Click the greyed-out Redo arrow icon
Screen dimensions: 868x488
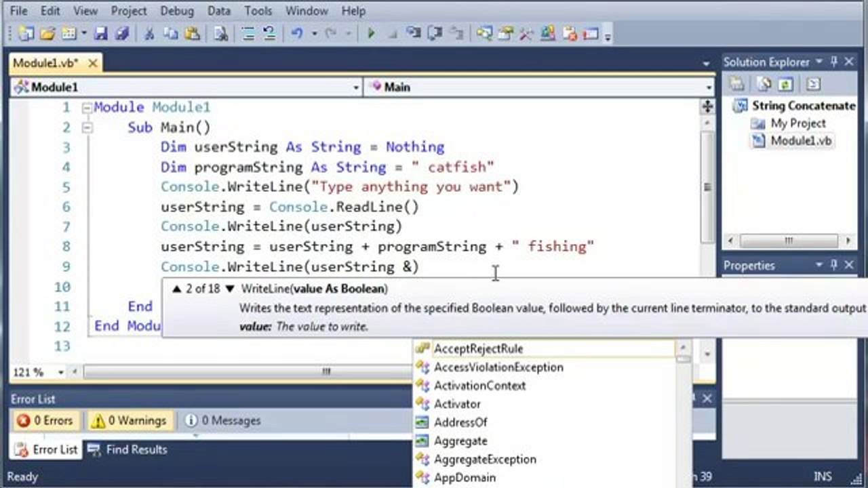[x=331, y=33]
